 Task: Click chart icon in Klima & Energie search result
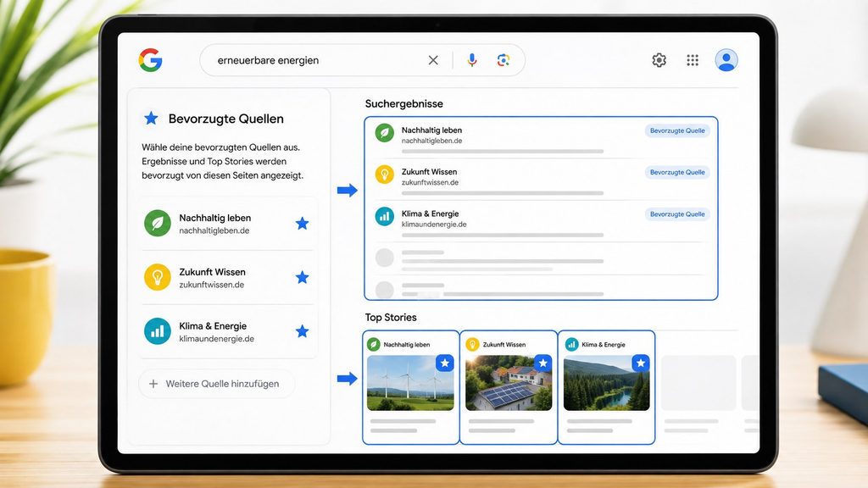(384, 216)
